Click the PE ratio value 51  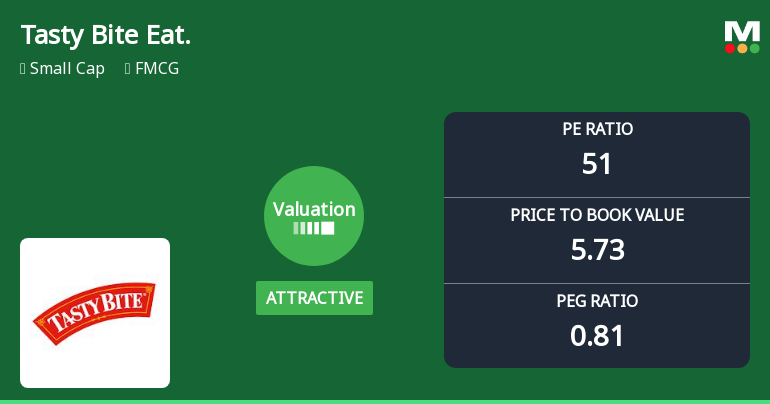point(597,163)
